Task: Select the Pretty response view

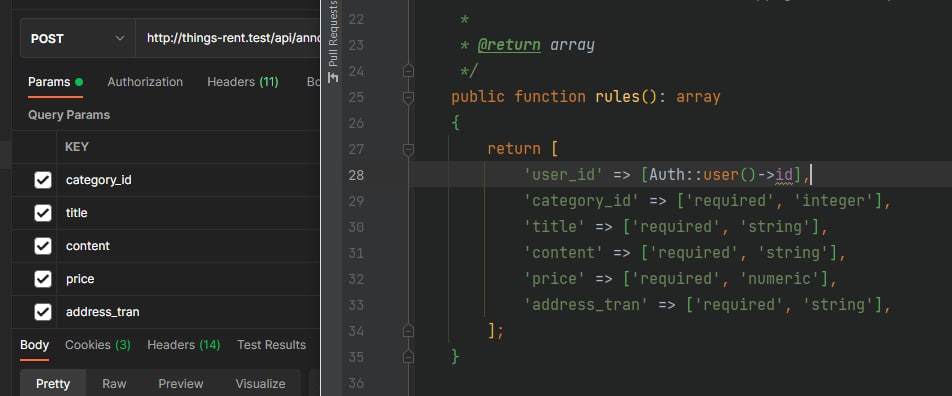Action: click(53, 383)
